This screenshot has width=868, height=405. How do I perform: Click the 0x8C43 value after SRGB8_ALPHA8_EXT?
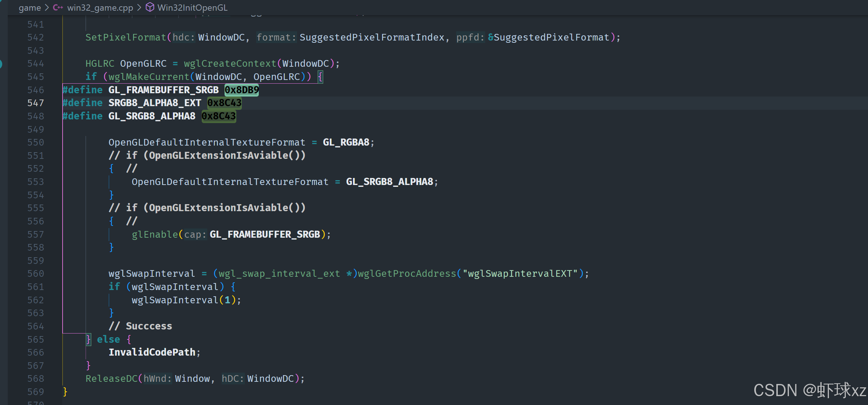(x=224, y=103)
